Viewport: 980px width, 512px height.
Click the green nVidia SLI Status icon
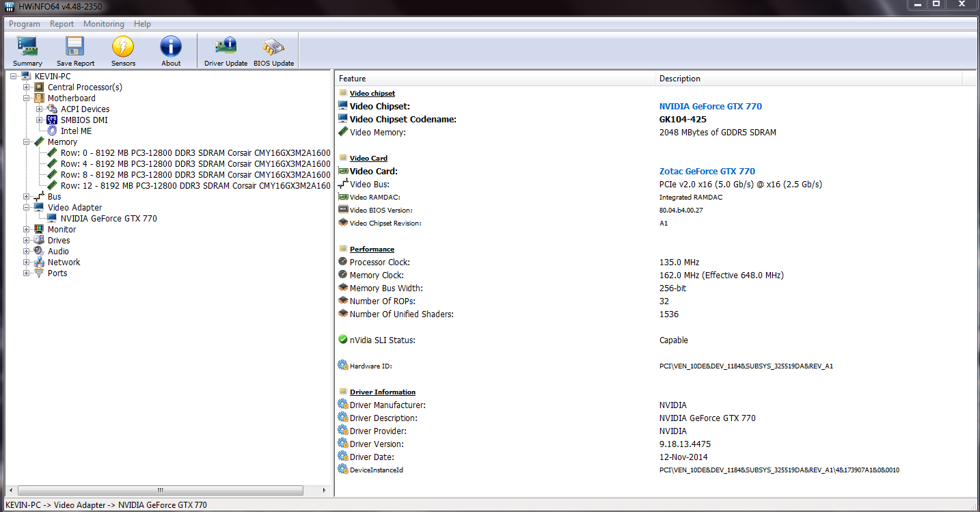tap(343, 340)
